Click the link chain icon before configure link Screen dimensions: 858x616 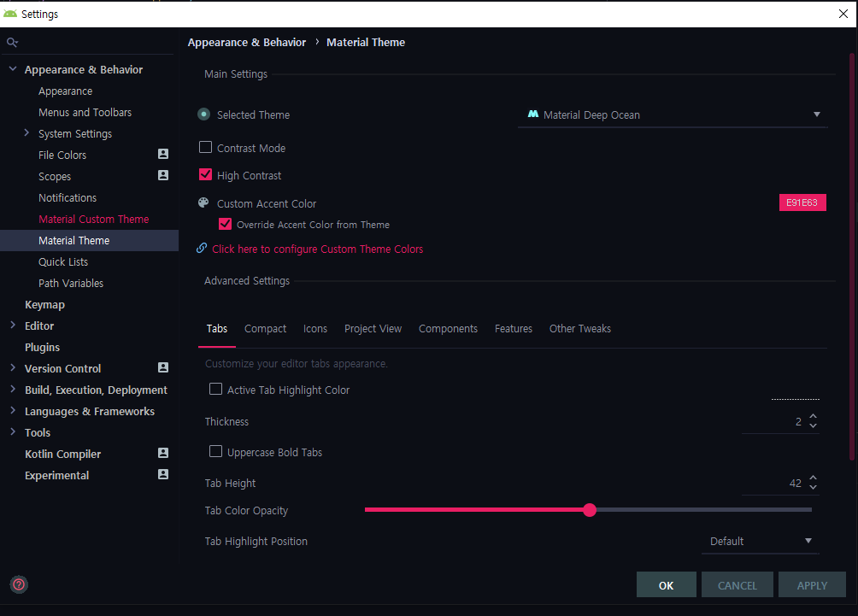tap(202, 249)
